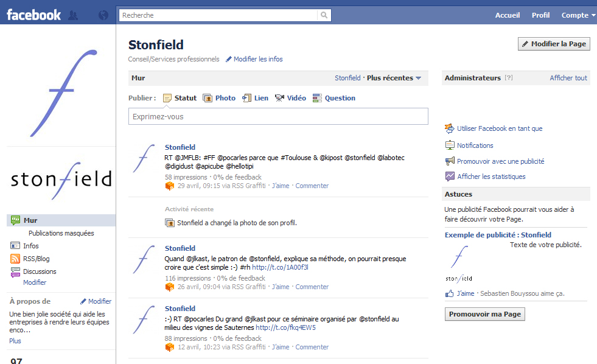597x364 pixels.
Task: Go to Accueil in top bar
Action: pos(507,15)
